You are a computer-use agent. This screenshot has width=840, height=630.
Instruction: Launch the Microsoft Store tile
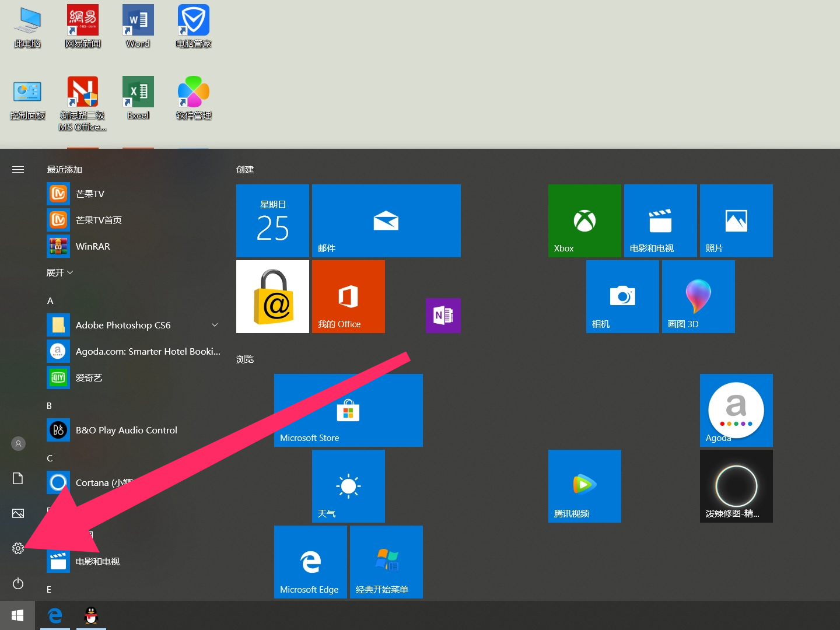click(348, 410)
